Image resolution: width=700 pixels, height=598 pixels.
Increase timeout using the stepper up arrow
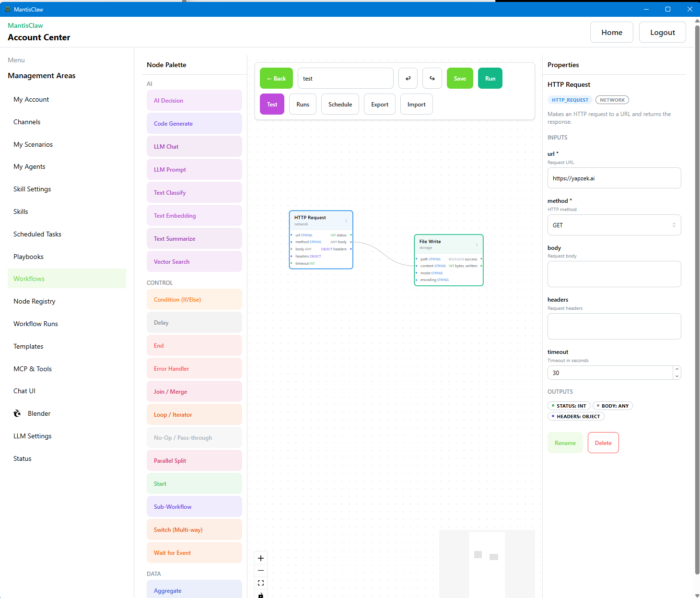[x=677, y=370]
